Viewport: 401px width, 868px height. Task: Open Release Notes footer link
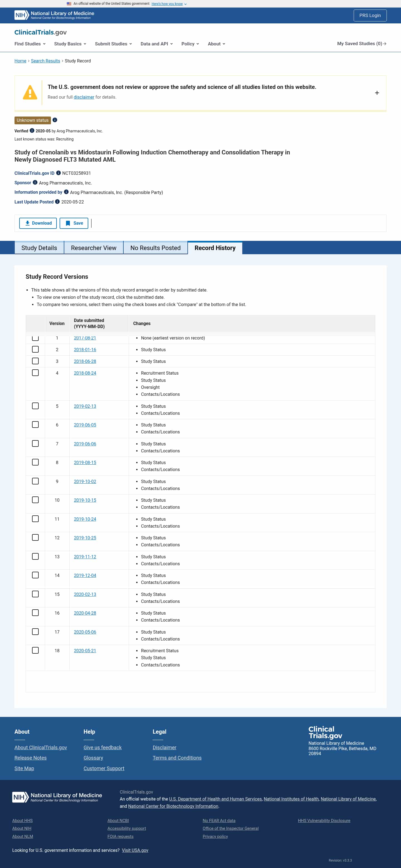click(30, 758)
